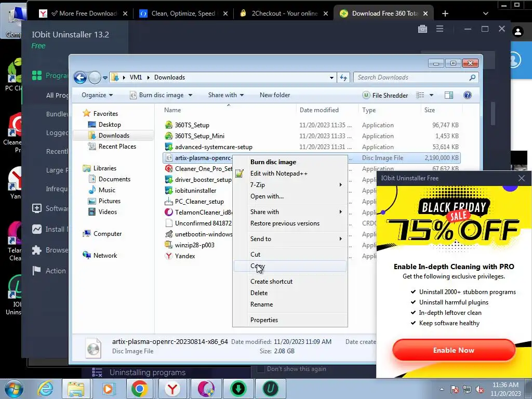Select Computer in the navigation pane
The height and width of the screenshot is (399, 532).
pos(107,234)
